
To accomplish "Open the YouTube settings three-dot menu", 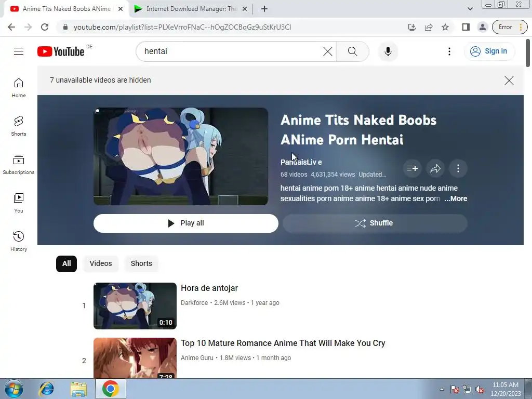I will 449,51.
